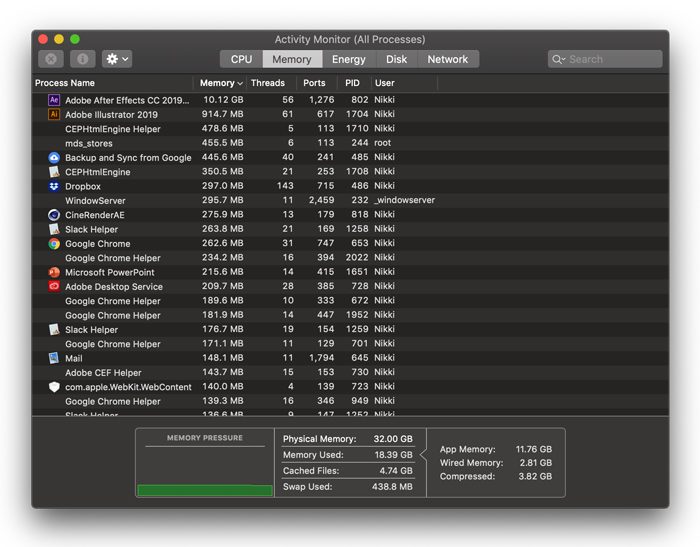Click the Swap Used 438.8 MB row
The width and height of the screenshot is (700, 547).
348,487
